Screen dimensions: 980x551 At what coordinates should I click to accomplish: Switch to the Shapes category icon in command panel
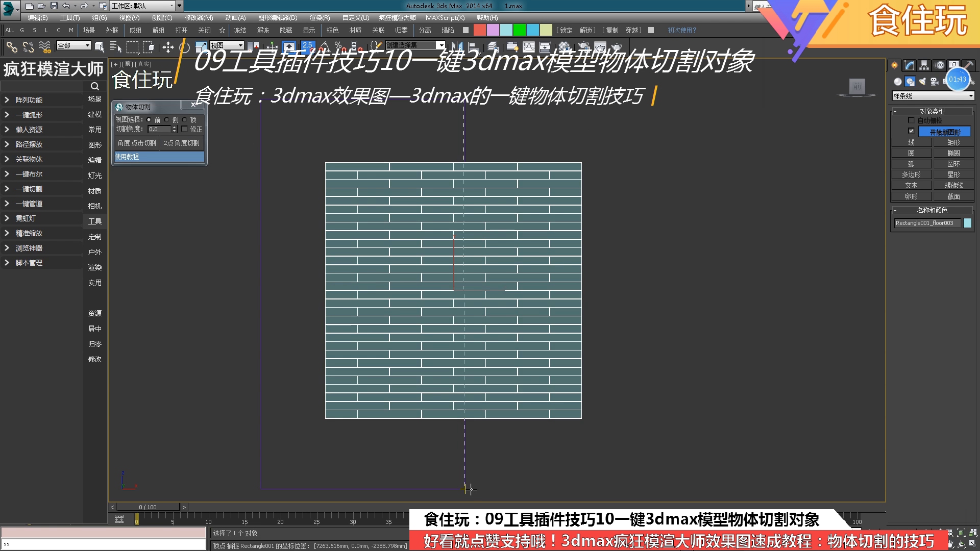pos(910,82)
